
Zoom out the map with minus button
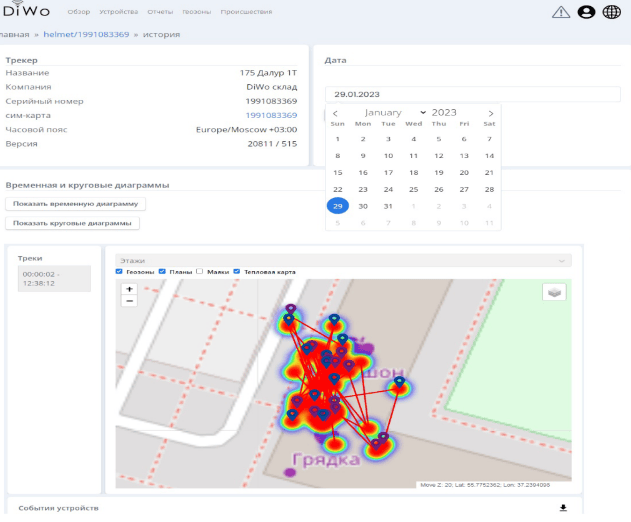click(129, 300)
